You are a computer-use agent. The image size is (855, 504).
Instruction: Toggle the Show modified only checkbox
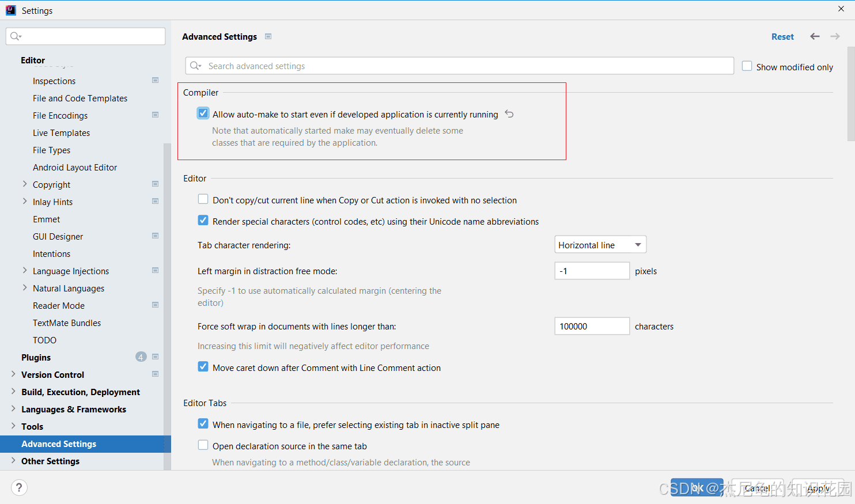pos(747,66)
